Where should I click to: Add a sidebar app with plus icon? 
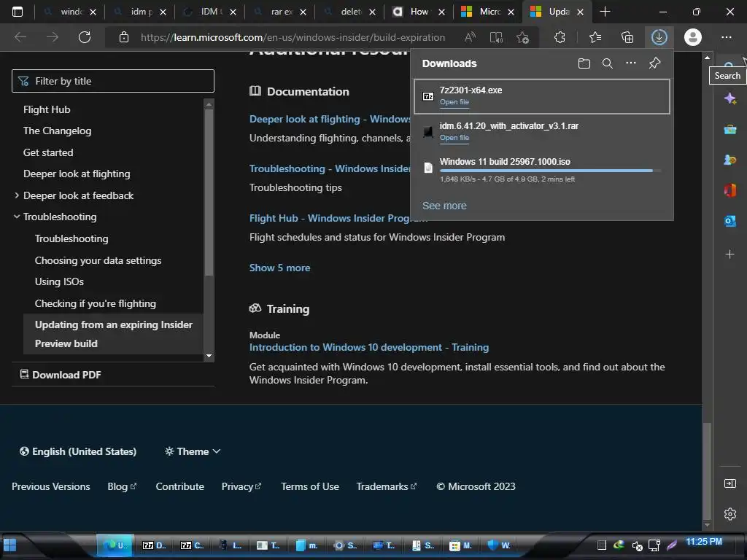click(x=729, y=254)
